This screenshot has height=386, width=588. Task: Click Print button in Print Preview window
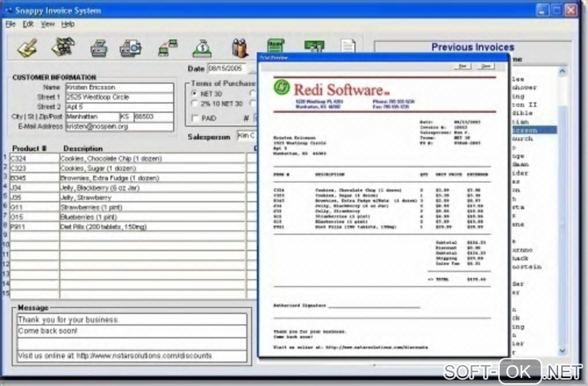[462, 66]
